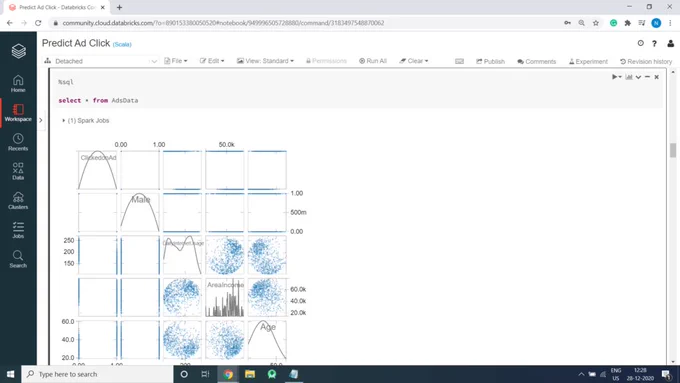The width and height of the screenshot is (680, 383).
Task: Click the Databricks logo in sidebar
Action: click(x=18, y=51)
